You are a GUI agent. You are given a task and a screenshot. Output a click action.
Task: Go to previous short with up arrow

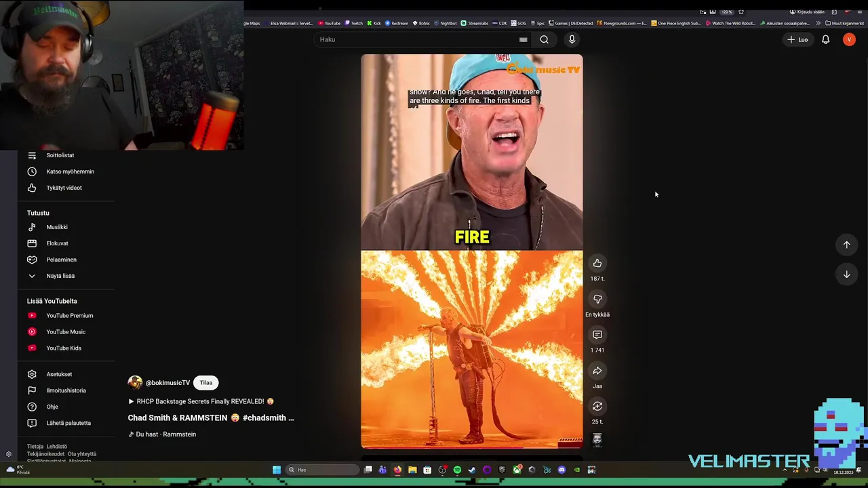(846, 245)
